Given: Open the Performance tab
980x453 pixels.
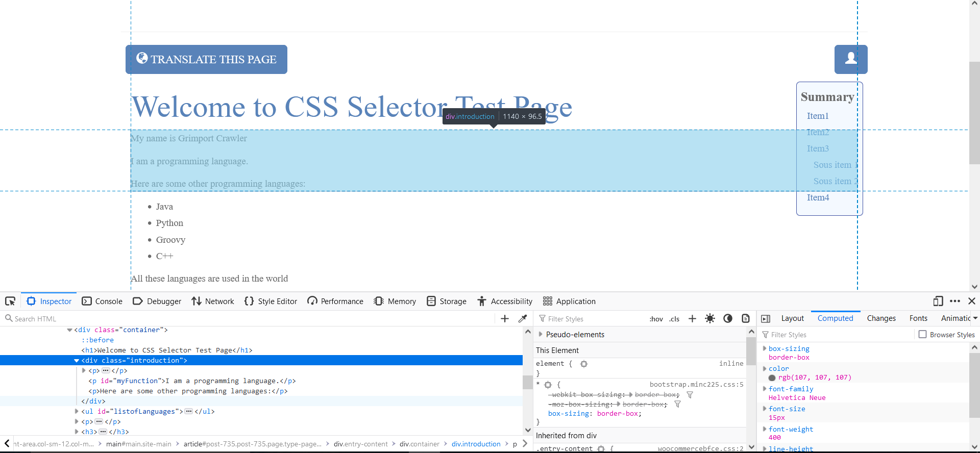Looking at the screenshot, I should point(335,301).
